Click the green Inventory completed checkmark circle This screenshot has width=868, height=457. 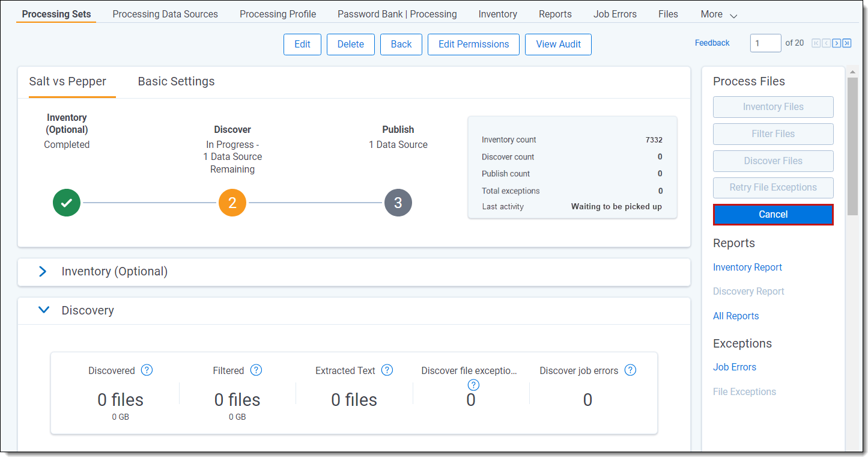(x=67, y=203)
